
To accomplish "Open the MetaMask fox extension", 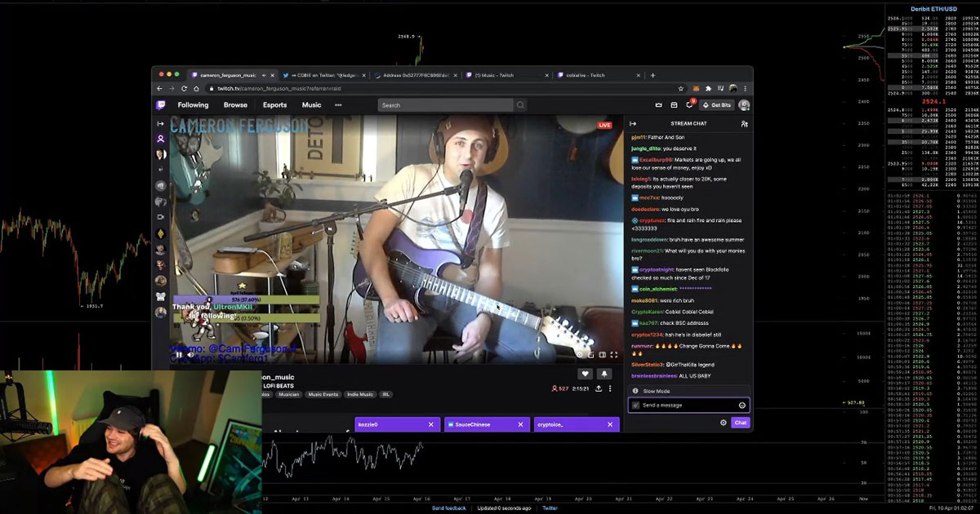I will click(697, 88).
